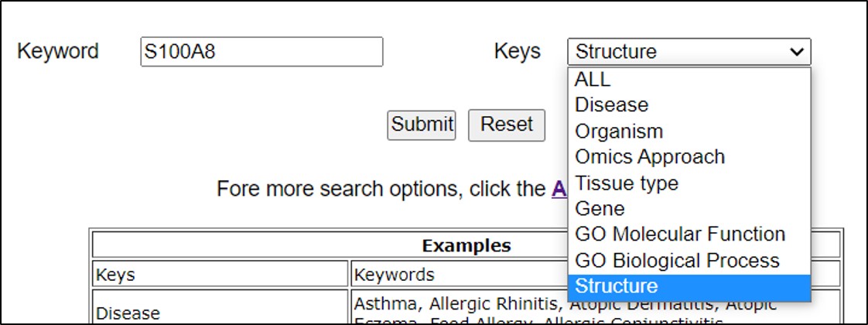The image size is (868, 325).
Task: Click the Keyword label beside the input
Action: [58, 52]
